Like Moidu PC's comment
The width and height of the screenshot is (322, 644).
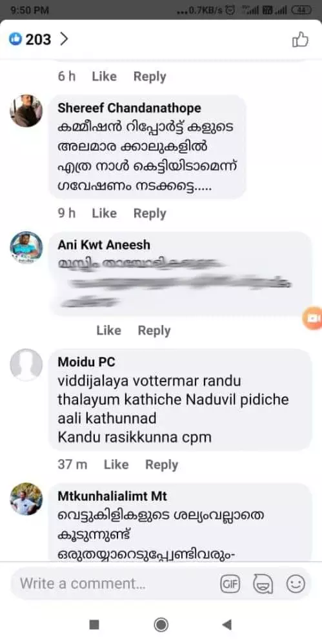click(x=116, y=465)
